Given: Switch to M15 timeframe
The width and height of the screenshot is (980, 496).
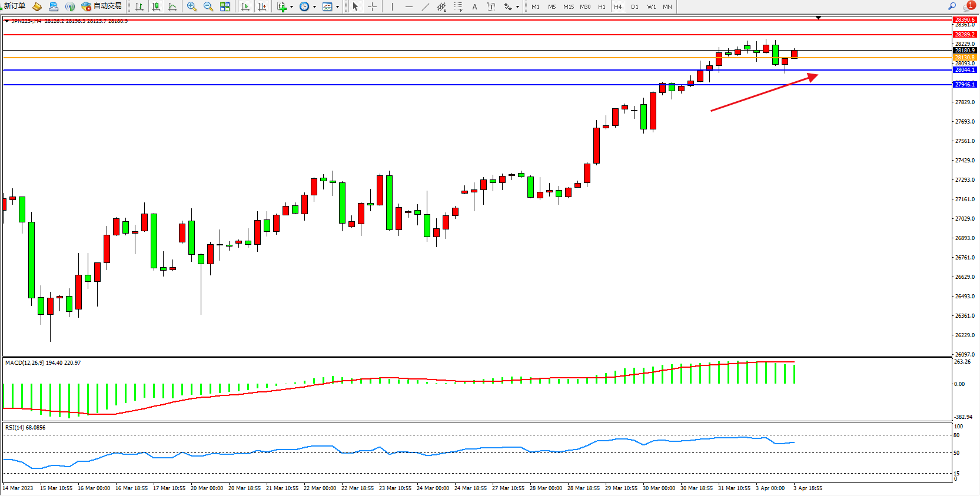Looking at the screenshot, I should (x=568, y=7).
